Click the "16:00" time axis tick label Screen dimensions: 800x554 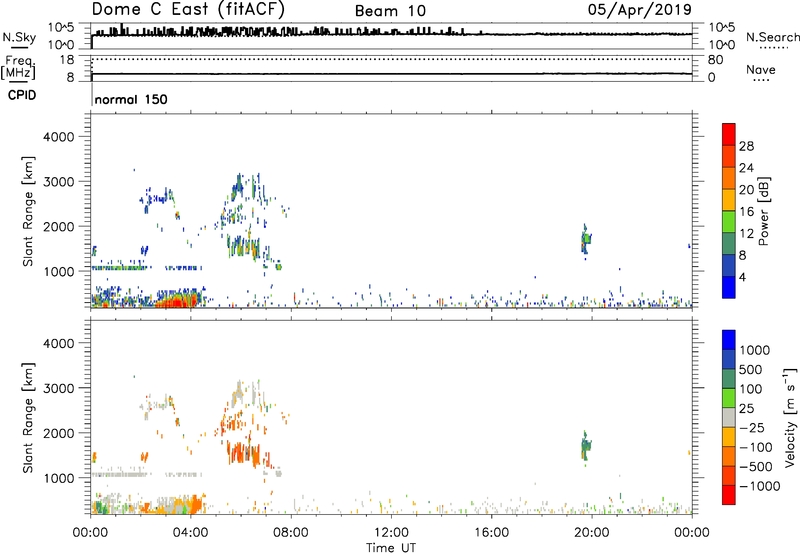(491, 533)
